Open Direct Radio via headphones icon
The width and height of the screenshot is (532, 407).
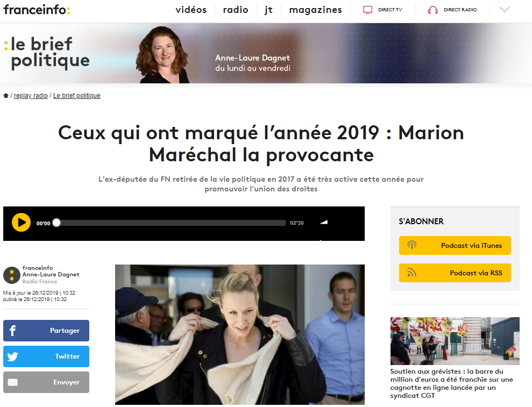[432, 10]
